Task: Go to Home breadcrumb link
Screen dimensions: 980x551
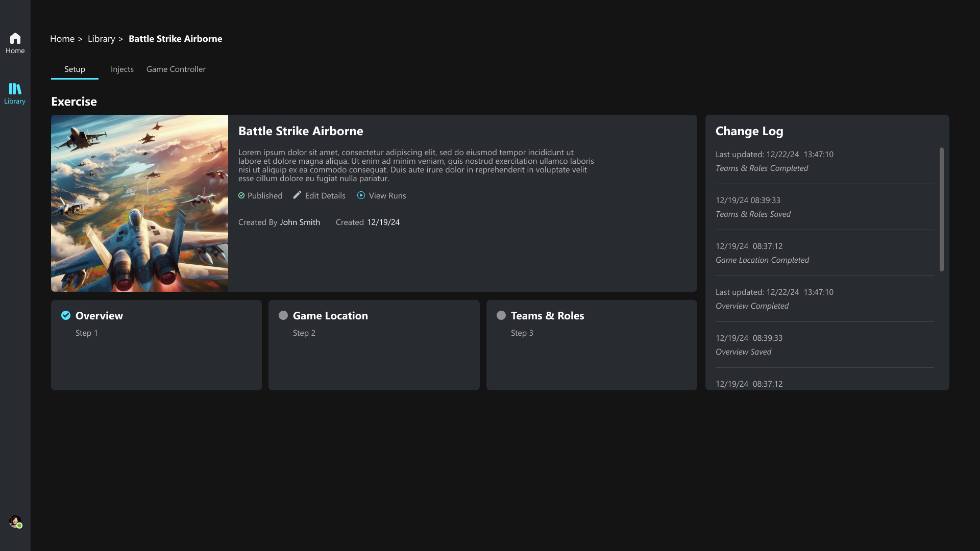Action: (x=62, y=39)
